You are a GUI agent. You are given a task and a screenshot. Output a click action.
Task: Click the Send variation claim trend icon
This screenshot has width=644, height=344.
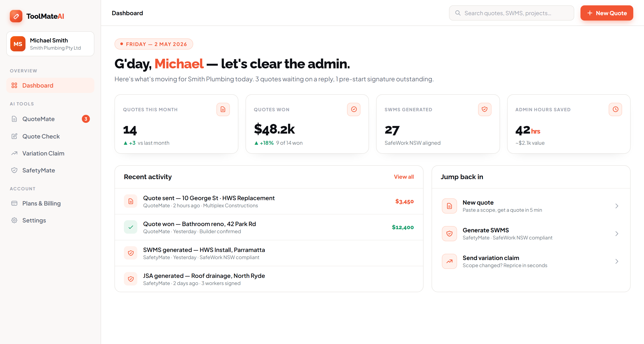[449, 262]
